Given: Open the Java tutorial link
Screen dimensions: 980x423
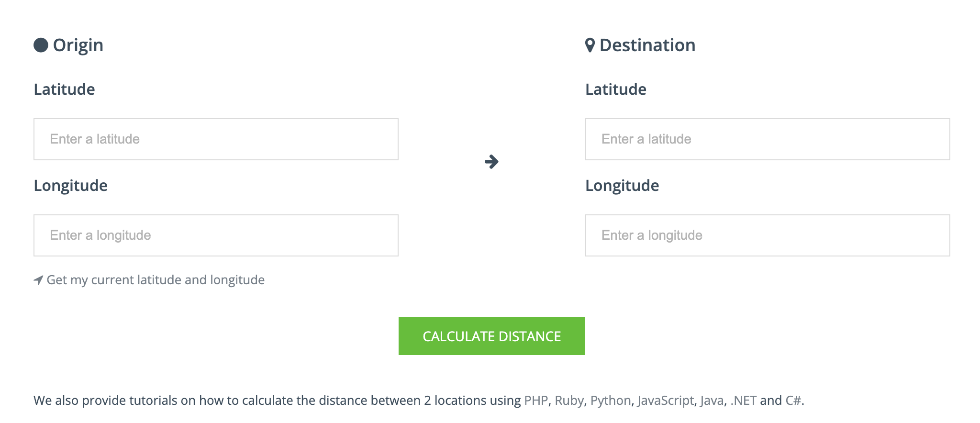Looking at the screenshot, I should pyautogui.click(x=712, y=401).
